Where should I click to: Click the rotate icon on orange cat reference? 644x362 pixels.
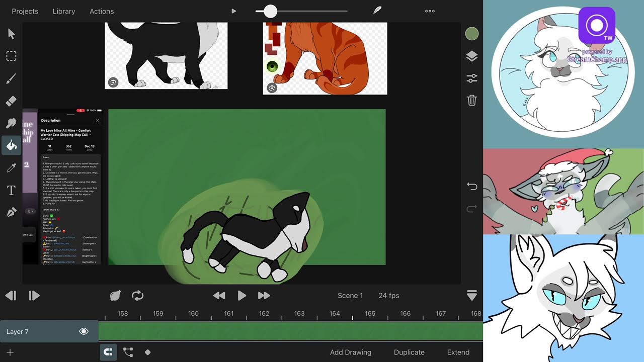pos(272,88)
